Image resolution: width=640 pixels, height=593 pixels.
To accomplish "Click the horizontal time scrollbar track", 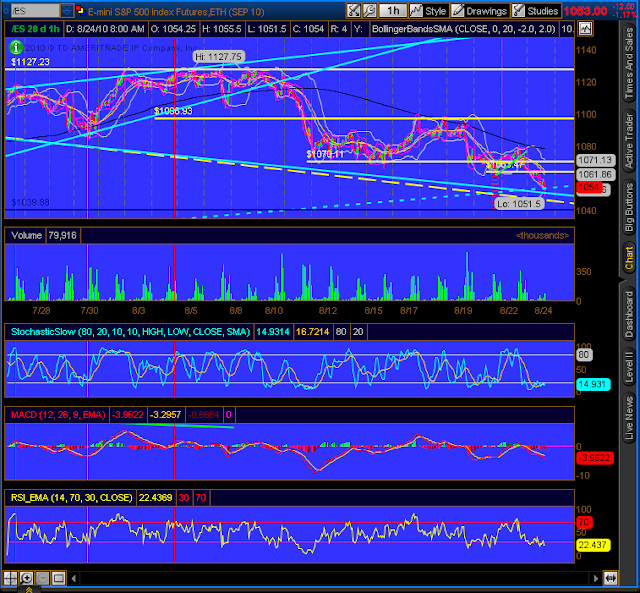I will 335,578.
